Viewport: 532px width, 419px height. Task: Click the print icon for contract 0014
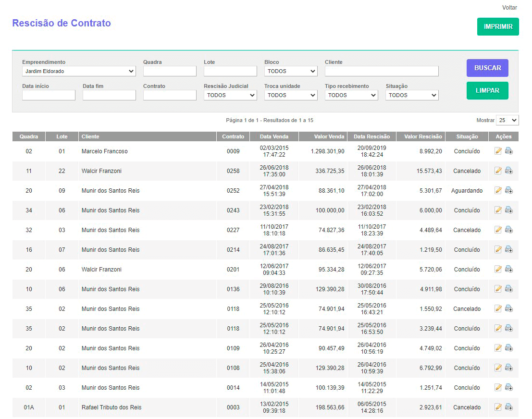pyautogui.click(x=508, y=388)
